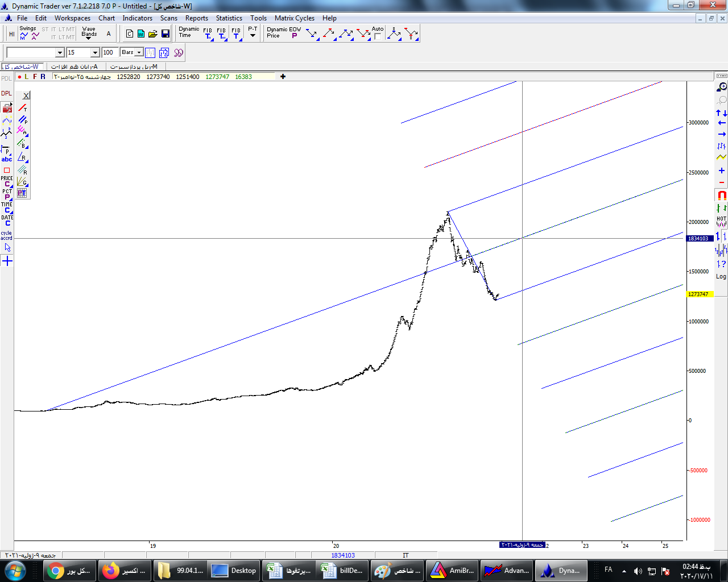728x582 pixels.
Task: Open the P-T dropdown arrow
Action: click(253, 36)
